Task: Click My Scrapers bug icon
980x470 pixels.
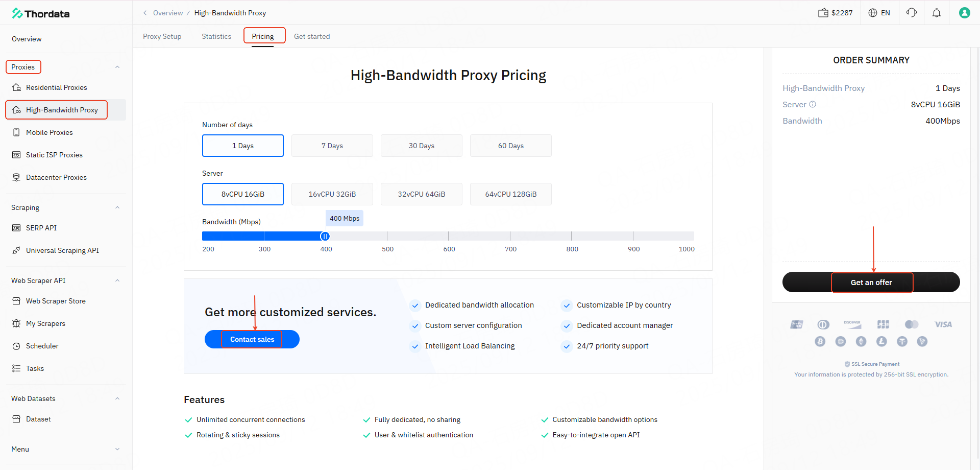Action: [17, 323]
